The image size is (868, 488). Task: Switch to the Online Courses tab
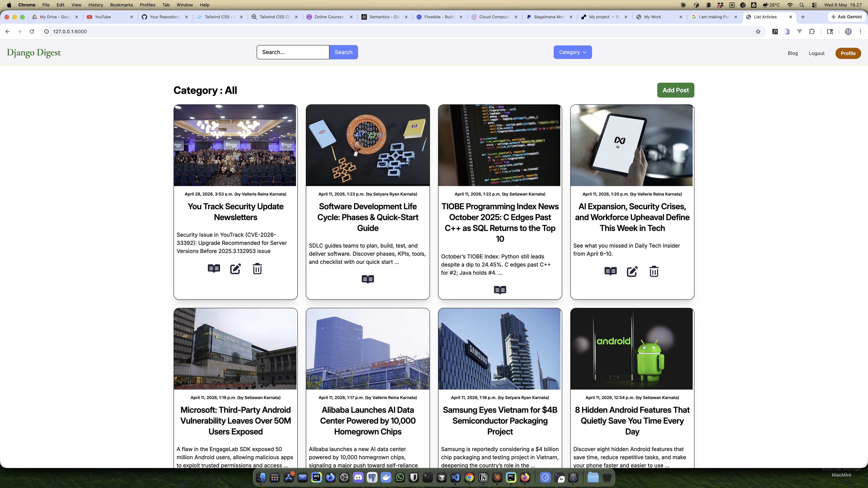pyautogui.click(x=330, y=17)
